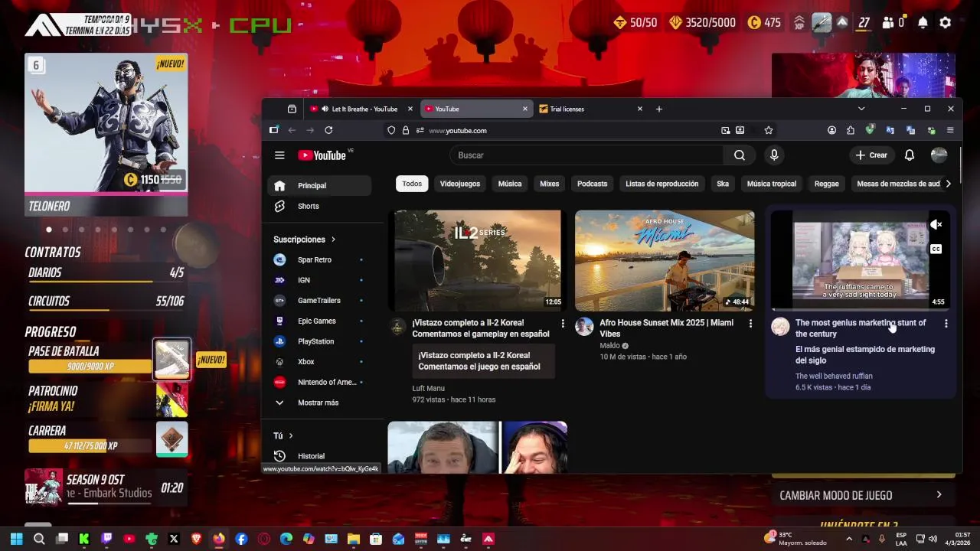The width and height of the screenshot is (980, 551).
Task: Click the XP boost icon in game
Action: click(x=799, y=23)
